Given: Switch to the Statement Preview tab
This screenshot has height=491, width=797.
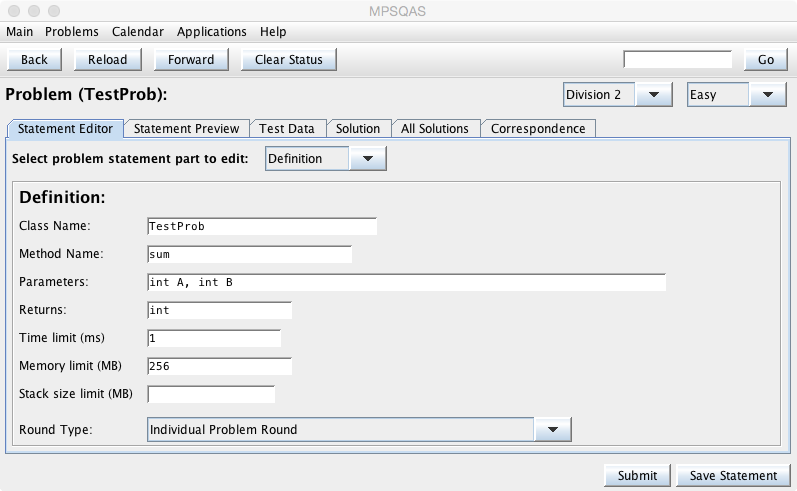Looking at the screenshot, I should point(187,129).
